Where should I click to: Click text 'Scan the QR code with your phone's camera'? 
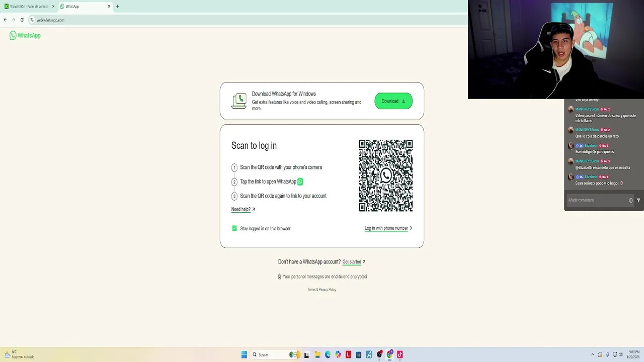click(281, 167)
